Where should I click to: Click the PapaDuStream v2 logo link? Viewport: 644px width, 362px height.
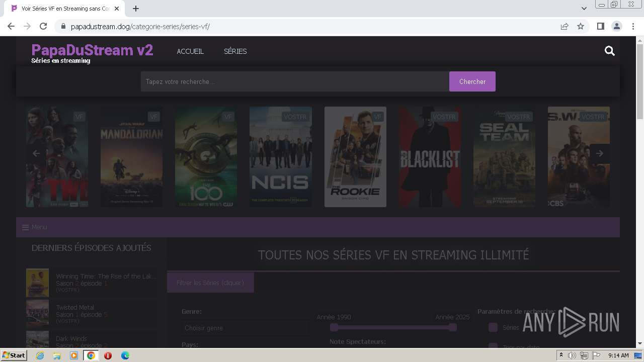pyautogui.click(x=92, y=50)
